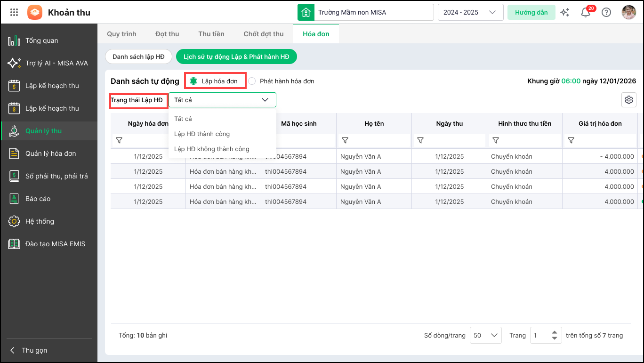Open Báo cáo in the sidebar
The height and width of the screenshot is (363, 644).
[38, 199]
